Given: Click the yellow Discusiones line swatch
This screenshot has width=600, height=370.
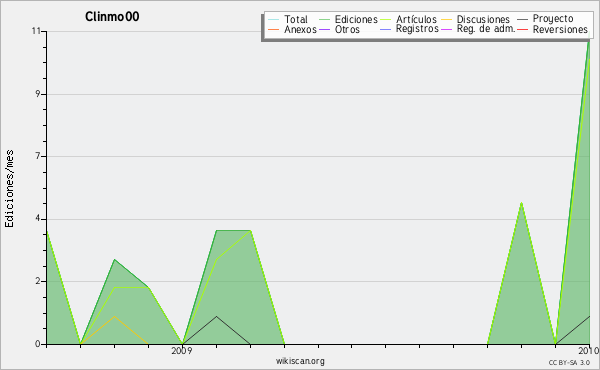Looking at the screenshot, I should [447, 19].
